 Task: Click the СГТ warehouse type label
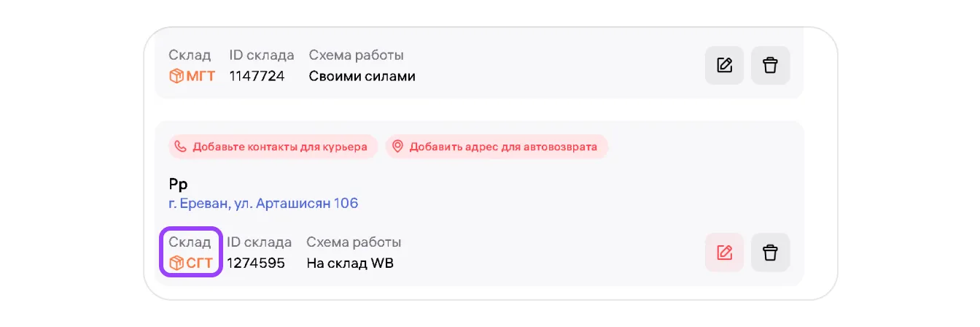pyautogui.click(x=199, y=263)
